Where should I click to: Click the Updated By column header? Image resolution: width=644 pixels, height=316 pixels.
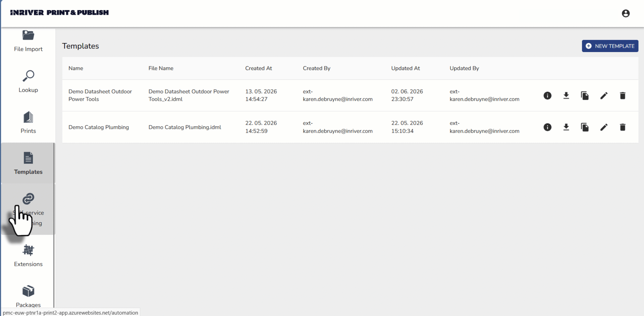[464, 68]
